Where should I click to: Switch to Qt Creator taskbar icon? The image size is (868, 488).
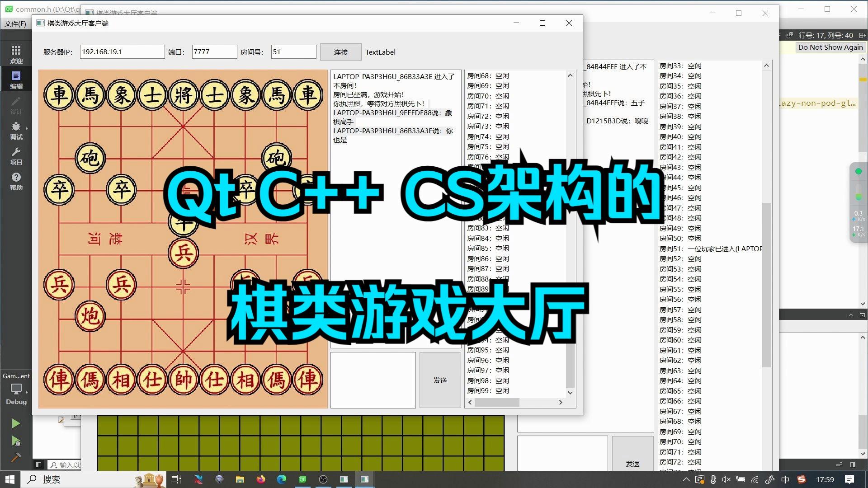coord(302,479)
